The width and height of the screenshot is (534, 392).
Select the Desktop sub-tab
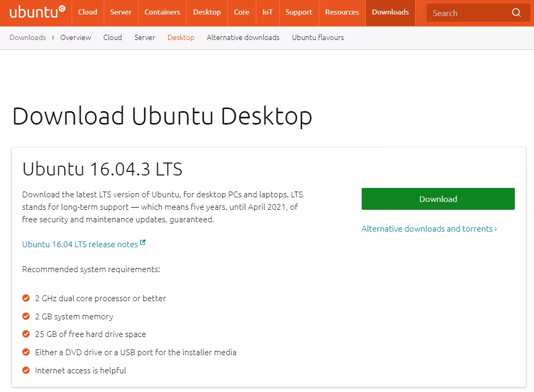click(x=181, y=37)
